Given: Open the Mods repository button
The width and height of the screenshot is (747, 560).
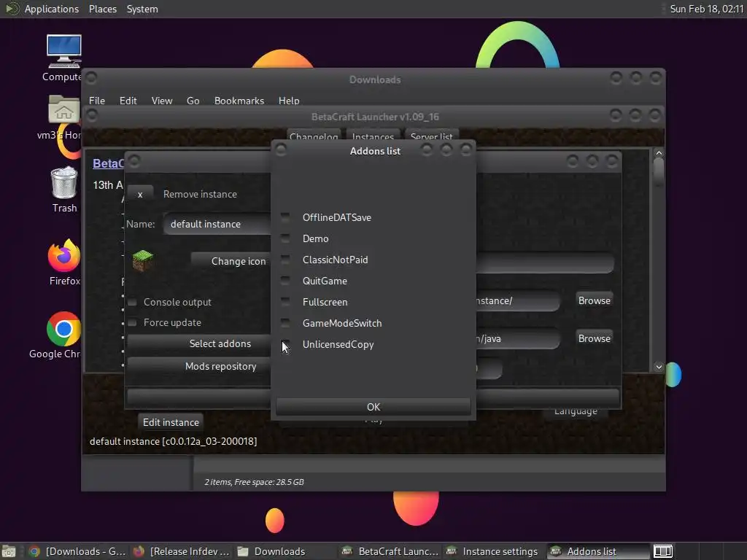Looking at the screenshot, I should point(199,366).
